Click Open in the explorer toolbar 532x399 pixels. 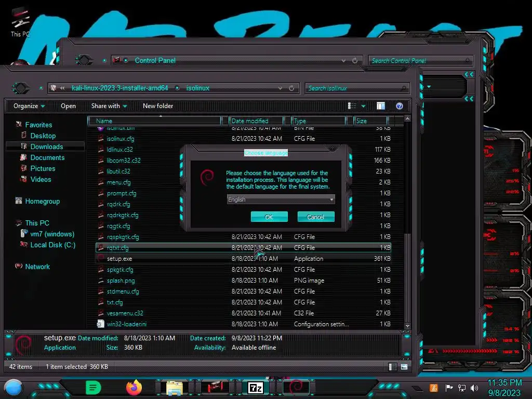[68, 106]
